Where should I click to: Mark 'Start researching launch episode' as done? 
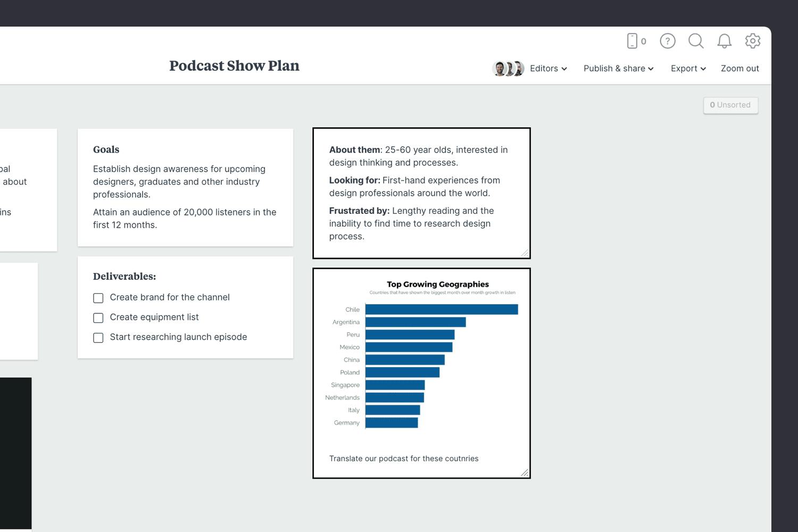click(98, 338)
